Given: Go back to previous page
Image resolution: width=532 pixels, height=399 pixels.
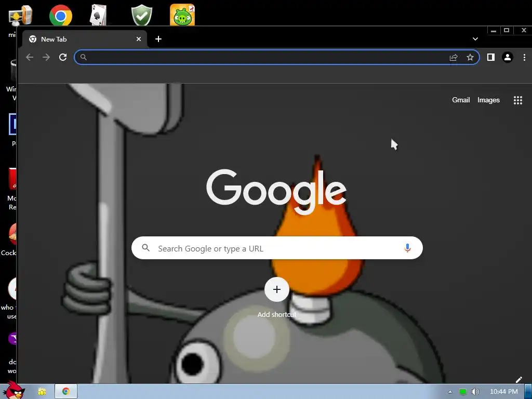Looking at the screenshot, I should tap(30, 57).
